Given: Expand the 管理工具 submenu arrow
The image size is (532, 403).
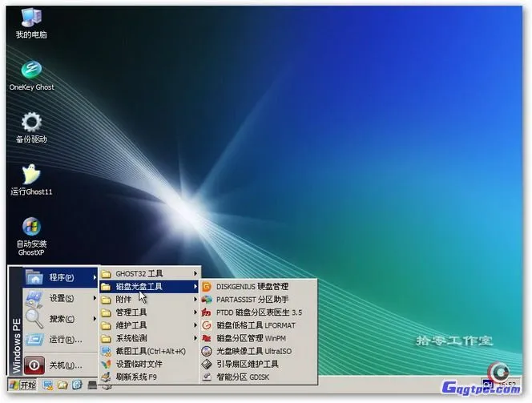Looking at the screenshot, I should [x=195, y=312].
